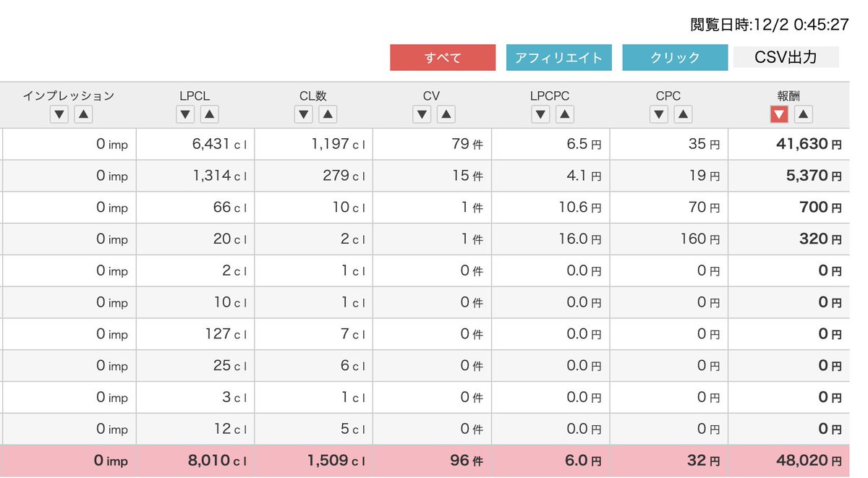Viewport: 868px width, 478px height.
Task: Click the 25 cl LPCL cell
Action: [x=195, y=366]
